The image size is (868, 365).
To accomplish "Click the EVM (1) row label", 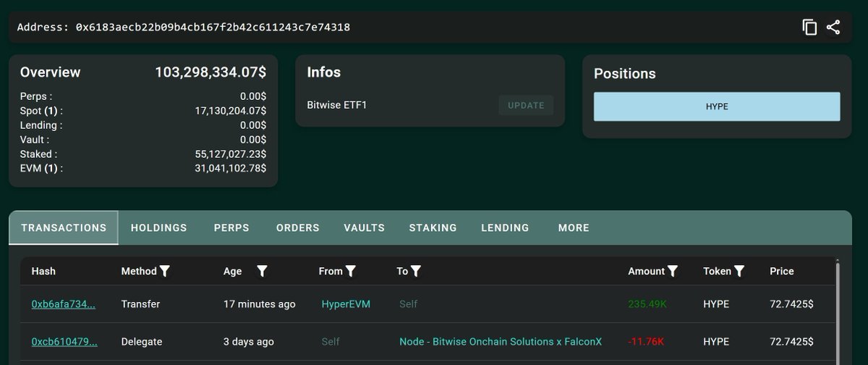I will pyautogui.click(x=41, y=168).
